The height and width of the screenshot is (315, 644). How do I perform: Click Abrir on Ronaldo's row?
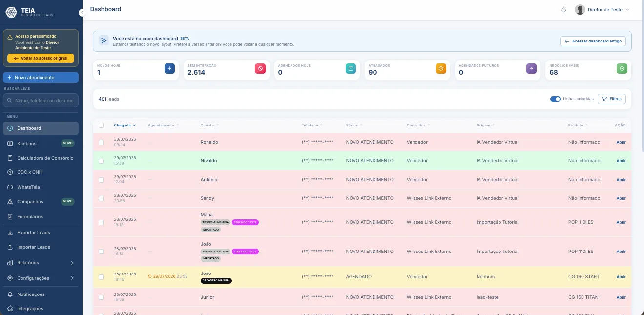pos(621,142)
